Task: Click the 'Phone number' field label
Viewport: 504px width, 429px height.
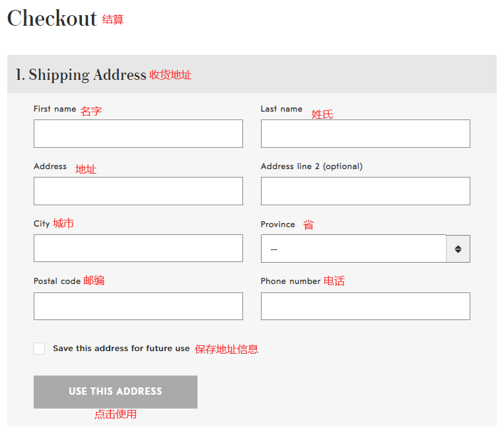Action: click(x=291, y=281)
